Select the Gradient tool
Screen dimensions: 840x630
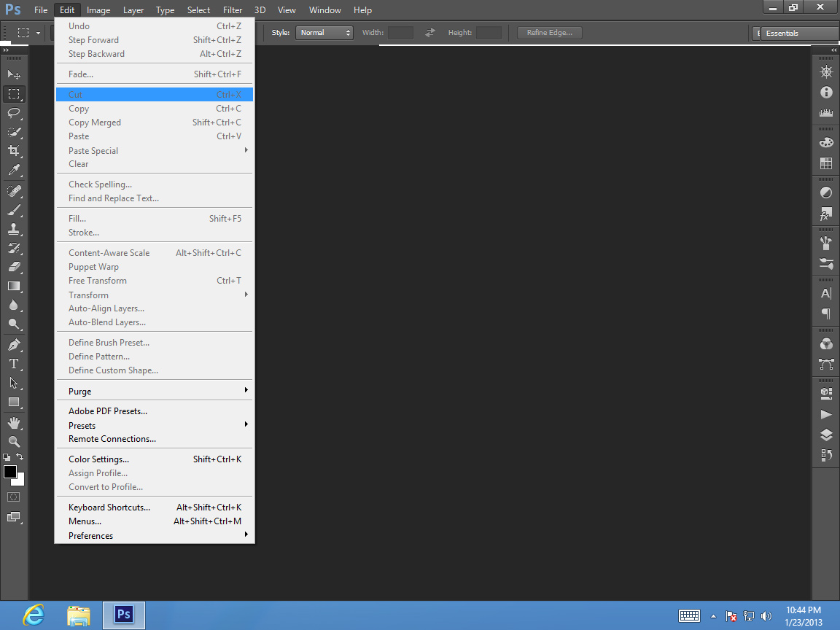(14, 286)
